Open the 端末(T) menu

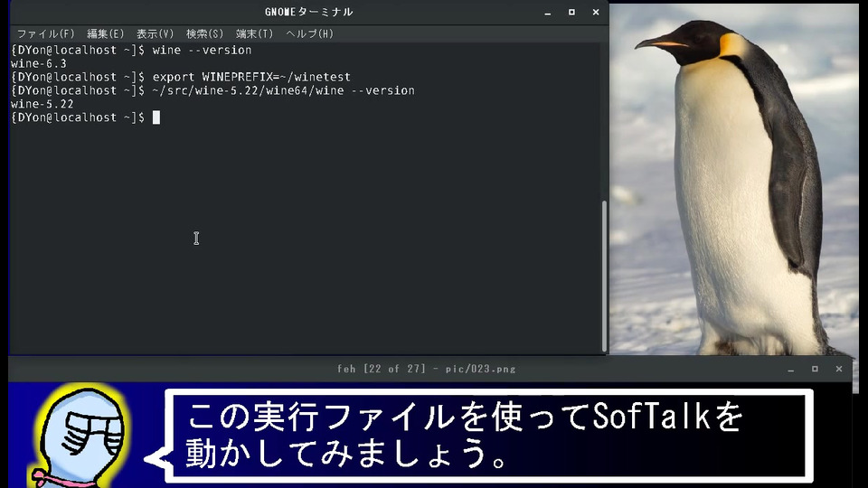tap(255, 33)
